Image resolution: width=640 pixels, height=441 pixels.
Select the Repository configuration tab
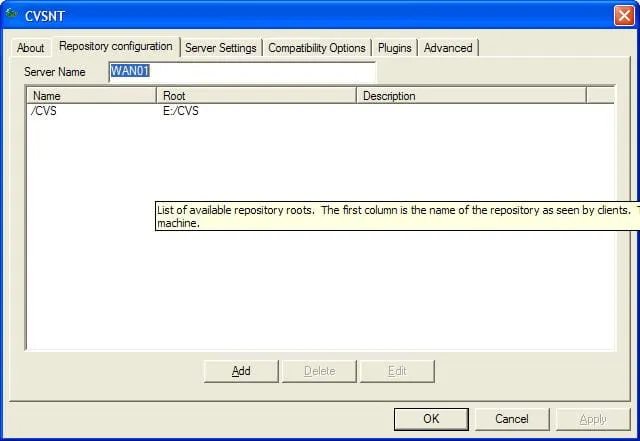coord(116,46)
